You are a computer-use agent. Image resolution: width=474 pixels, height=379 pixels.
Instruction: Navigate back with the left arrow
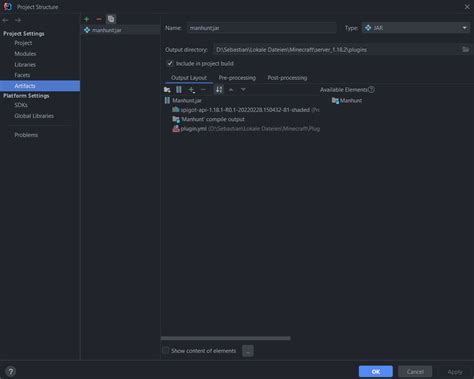tap(5, 20)
